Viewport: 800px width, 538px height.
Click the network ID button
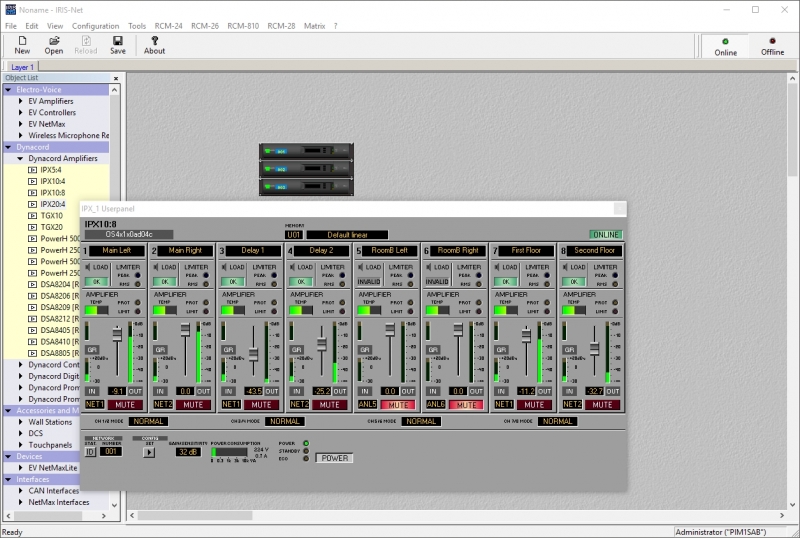[90, 452]
